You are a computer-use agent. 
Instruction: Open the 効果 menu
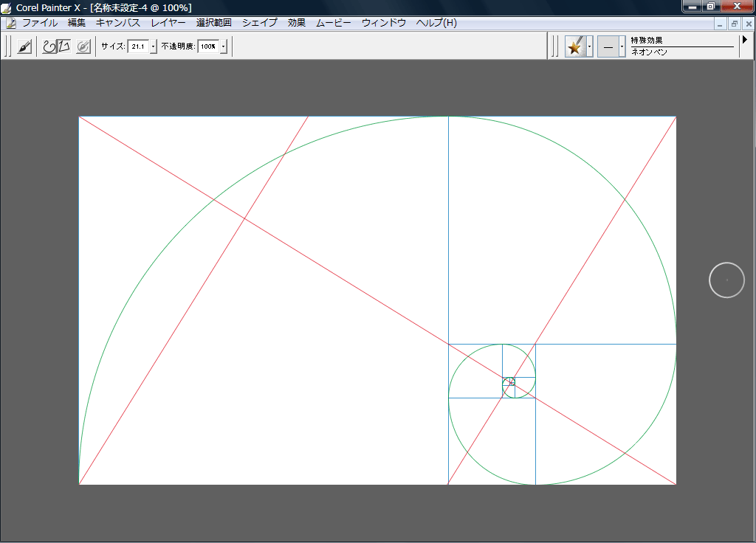[x=297, y=23]
